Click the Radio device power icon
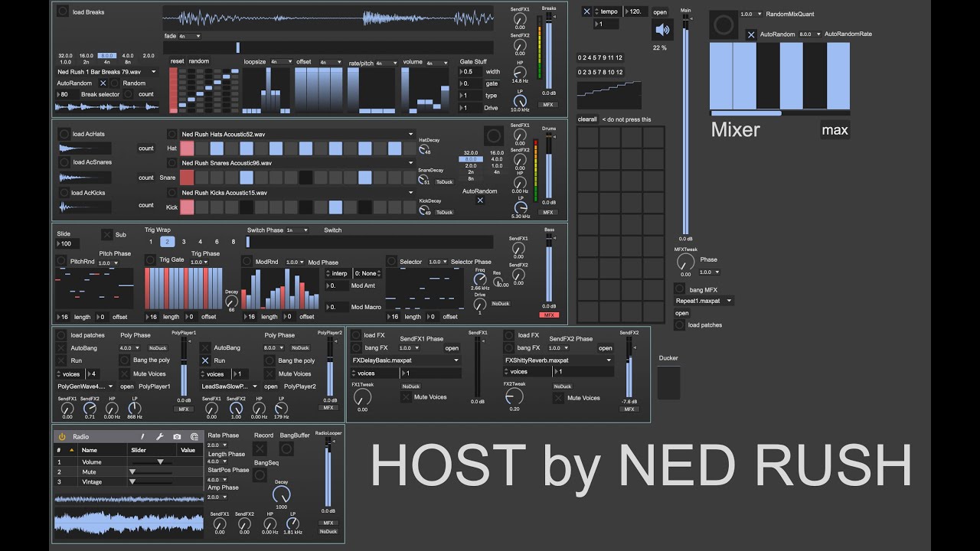This screenshot has width=980, height=551. [x=62, y=436]
